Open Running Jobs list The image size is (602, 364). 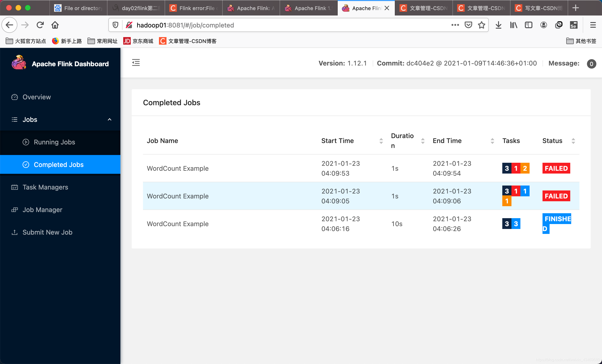(x=60, y=142)
